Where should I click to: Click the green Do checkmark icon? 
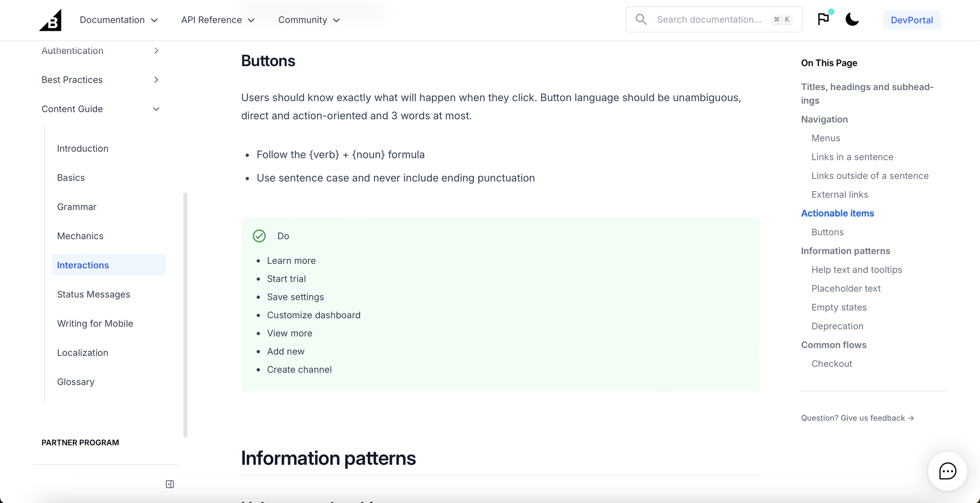[259, 236]
